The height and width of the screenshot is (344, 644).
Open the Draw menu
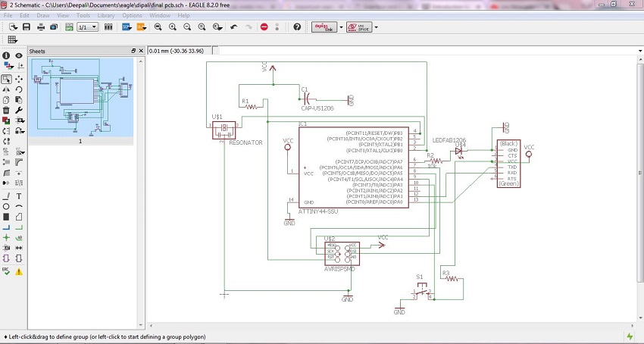coord(43,15)
